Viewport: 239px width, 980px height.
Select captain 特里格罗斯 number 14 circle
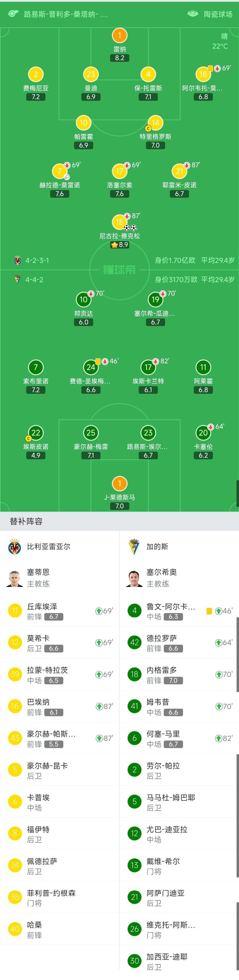(x=155, y=123)
